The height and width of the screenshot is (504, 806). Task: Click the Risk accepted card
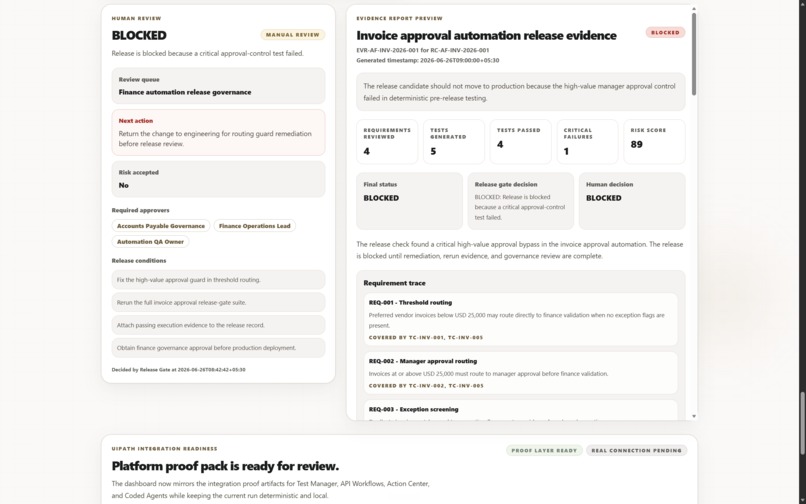click(x=218, y=179)
